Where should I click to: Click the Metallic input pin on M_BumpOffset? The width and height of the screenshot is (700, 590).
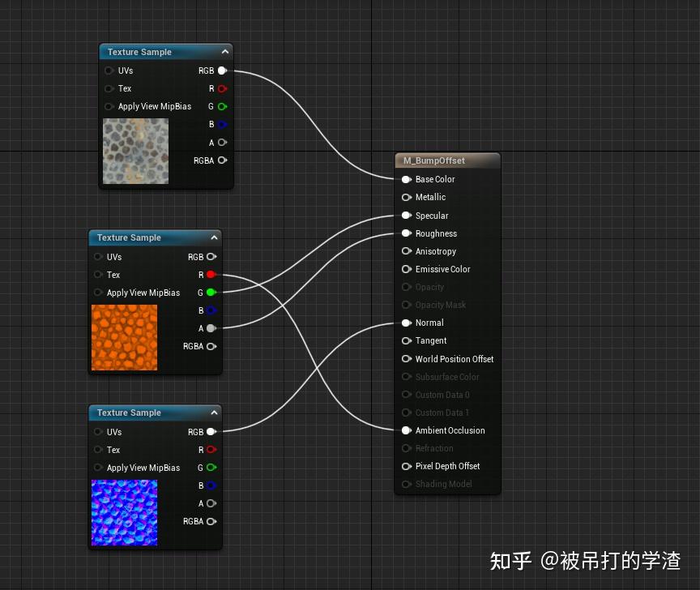[x=406, y=197]
